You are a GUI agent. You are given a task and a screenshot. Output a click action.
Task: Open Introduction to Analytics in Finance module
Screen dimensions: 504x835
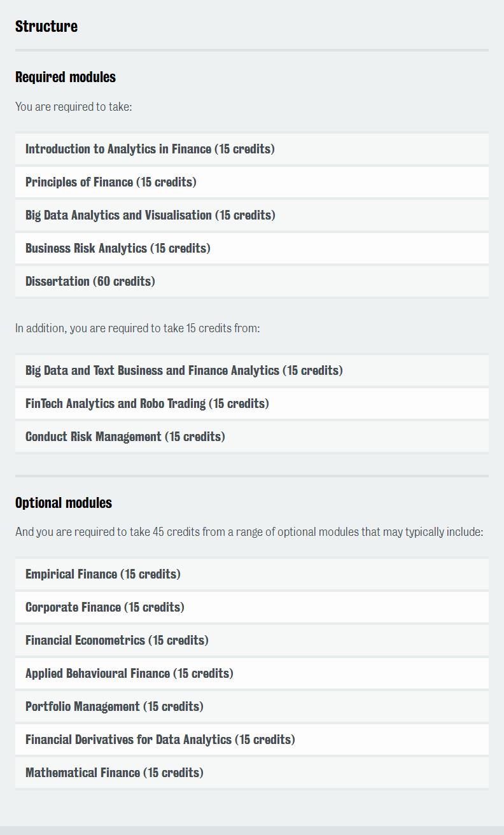click(x=252, y=149)
